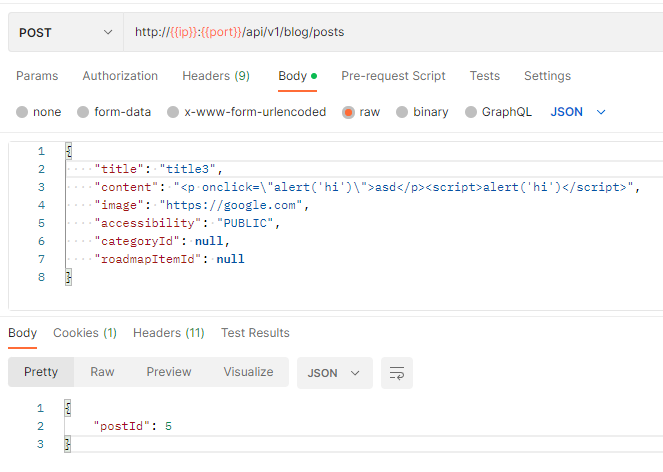The height and width of the screenshot is (472, 663).
Task: Click the response postId value 5
Action: tap(168, 426)
